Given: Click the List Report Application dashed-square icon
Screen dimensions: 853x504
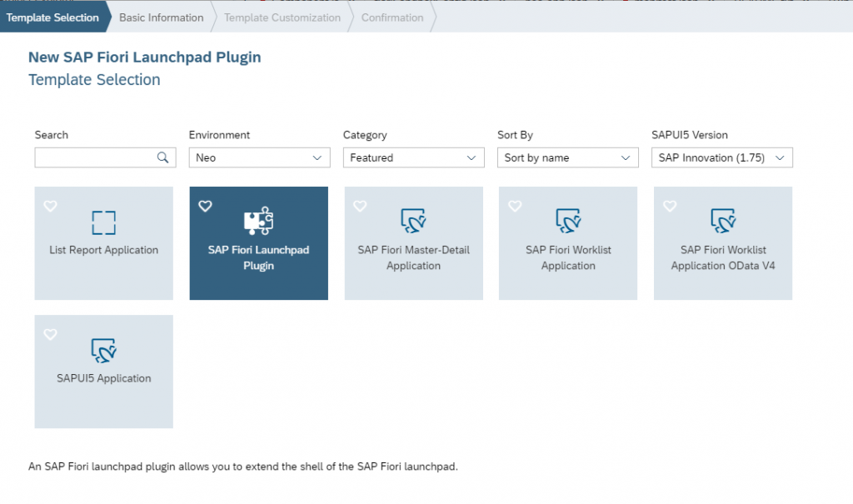Looking at the screenshot, I should (x=104, y=222).
